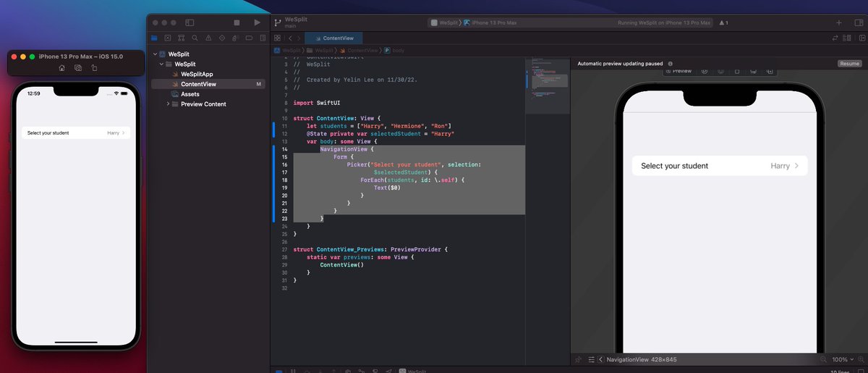Click the plus Library button
This screenshot has width=868, height=373.
pyautogui.click(x=838, y=22)
